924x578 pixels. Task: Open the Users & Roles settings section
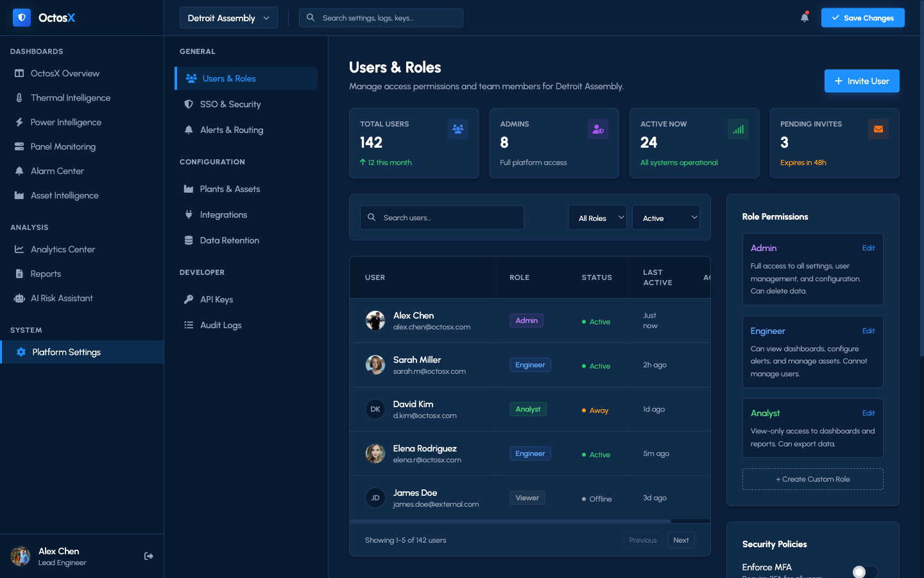pos(246,78)
